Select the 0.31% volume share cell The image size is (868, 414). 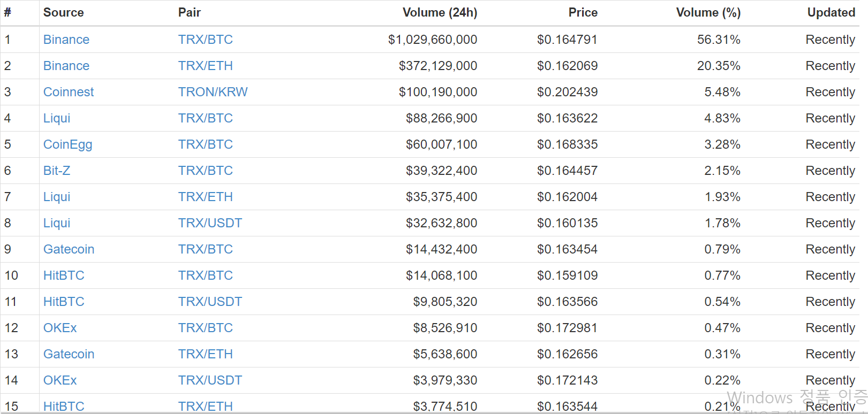click(x=722, y=354)
